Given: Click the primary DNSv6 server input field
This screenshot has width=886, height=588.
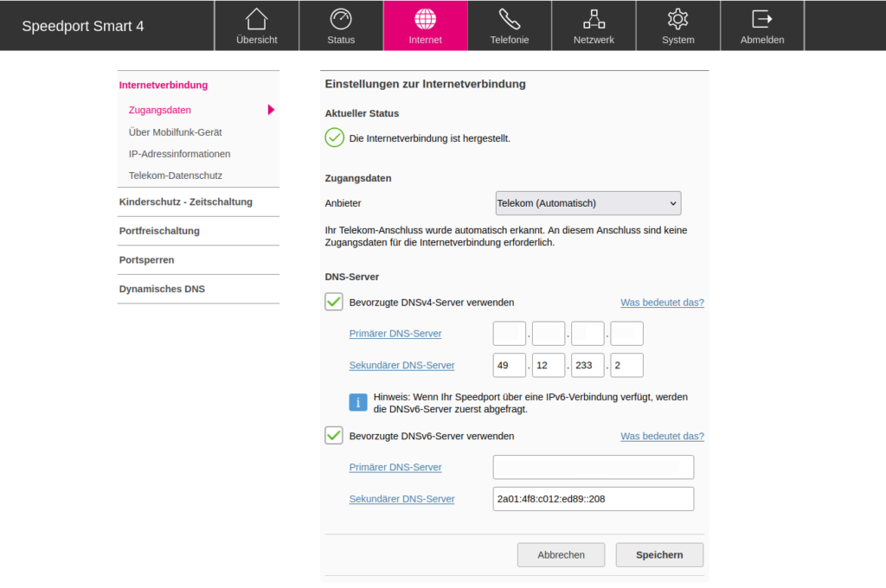Looking at the screenshot, I should point(593,467).
